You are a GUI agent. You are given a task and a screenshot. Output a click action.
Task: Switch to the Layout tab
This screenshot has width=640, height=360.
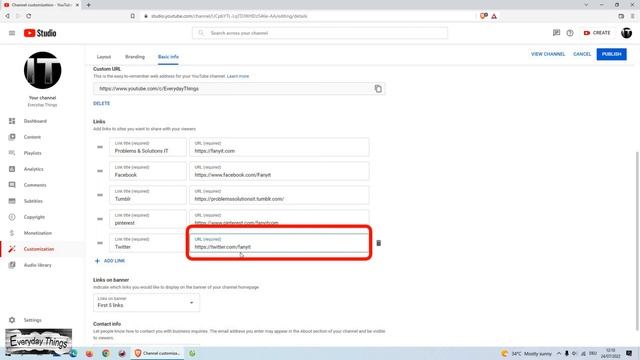coord(104,57)
